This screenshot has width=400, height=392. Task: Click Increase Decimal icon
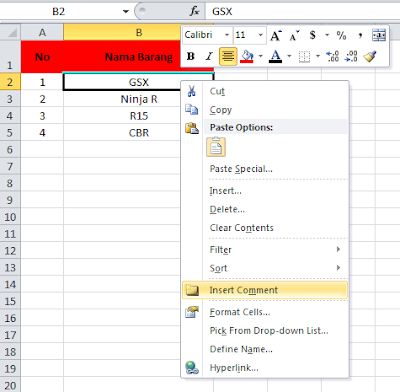(333, 56)
